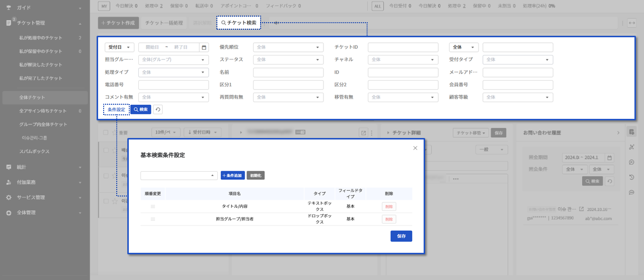Check the first ticket row checkbox
Viewport: 644px width, 280px height.
(106, 150)
